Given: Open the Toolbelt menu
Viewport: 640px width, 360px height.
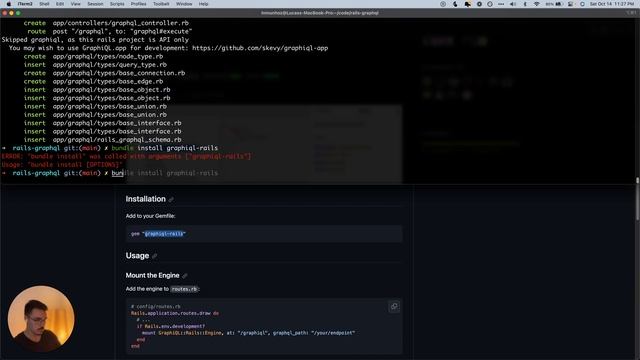Looking at the screenshot, I should 161,4.
